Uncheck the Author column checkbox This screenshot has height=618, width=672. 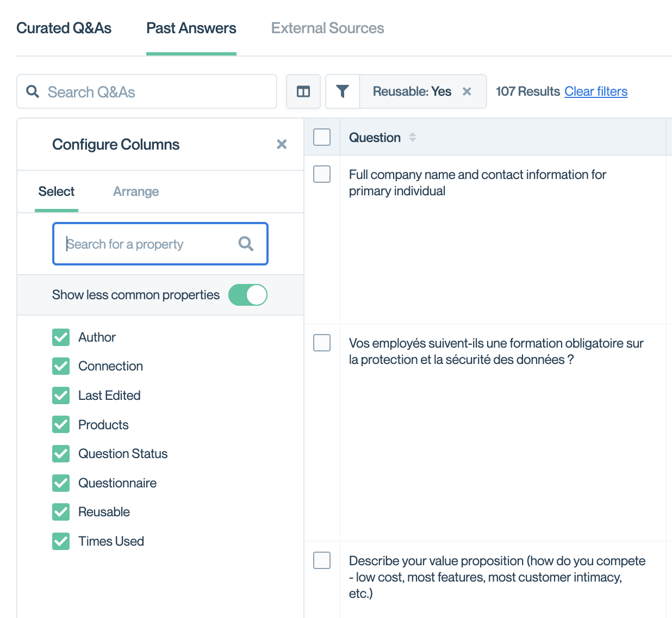61,337
